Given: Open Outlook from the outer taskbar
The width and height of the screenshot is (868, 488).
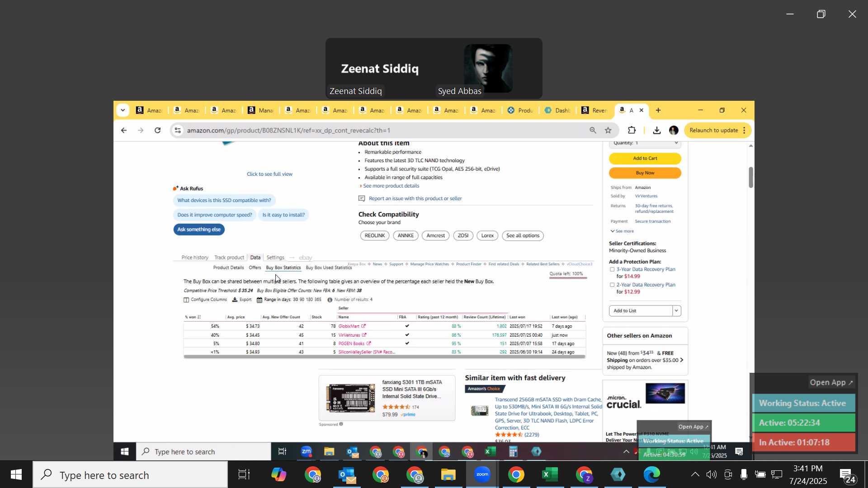Looking at the screenshot, I should point(348,475).
